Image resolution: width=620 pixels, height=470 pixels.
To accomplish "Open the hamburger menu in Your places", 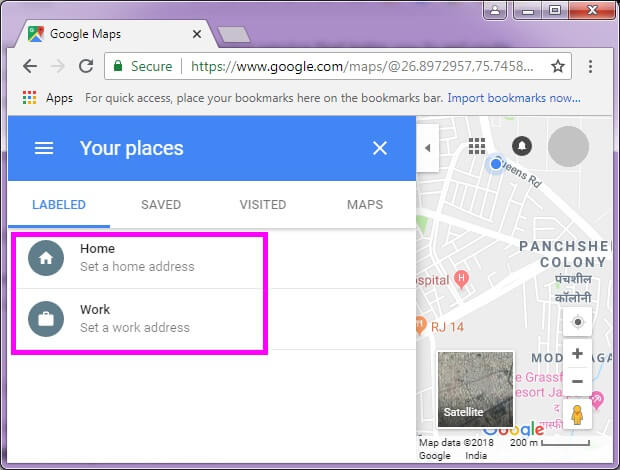I will (43, 148).
